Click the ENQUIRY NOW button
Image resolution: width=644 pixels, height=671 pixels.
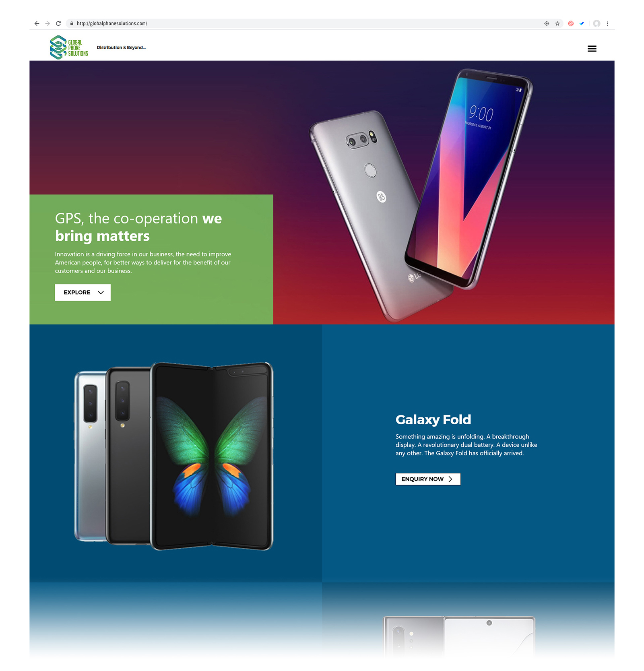click(428, 479)
